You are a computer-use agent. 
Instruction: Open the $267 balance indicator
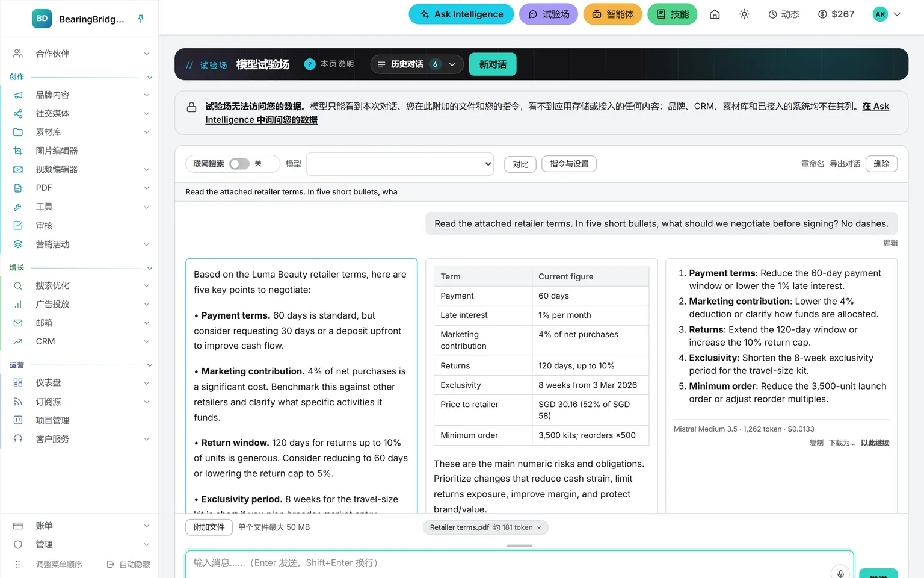(x=836, y=14)
